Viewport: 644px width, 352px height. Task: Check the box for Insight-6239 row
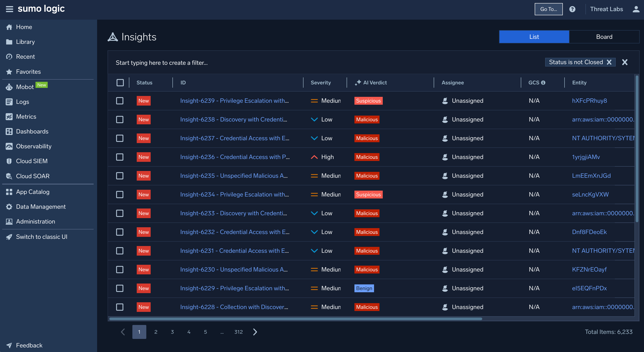coord(120,101)
